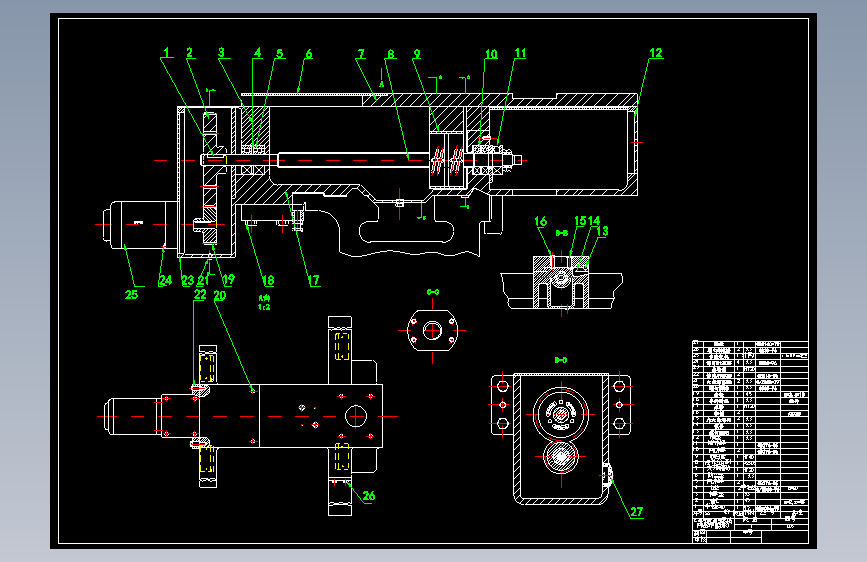Click part callout number 21
The image size is (867, 562).
(203, 280)
